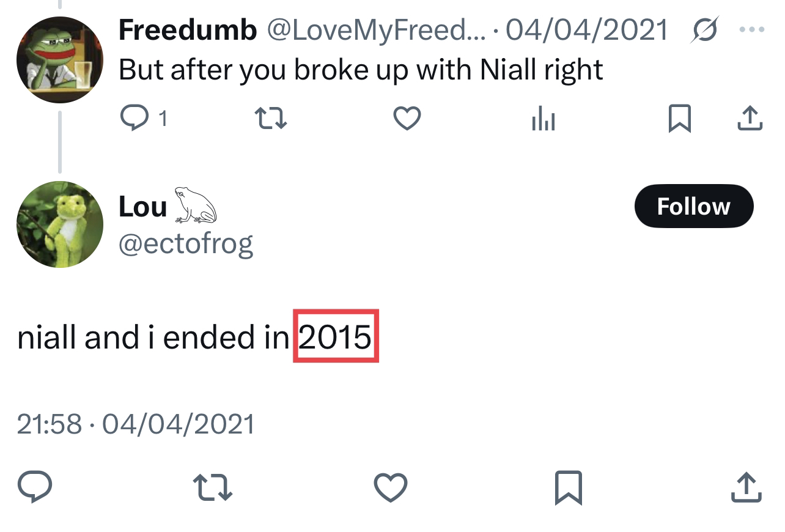Screen dimensions: 785x532
Task: Follow the Lou account
Action: [x=693, y=206]
